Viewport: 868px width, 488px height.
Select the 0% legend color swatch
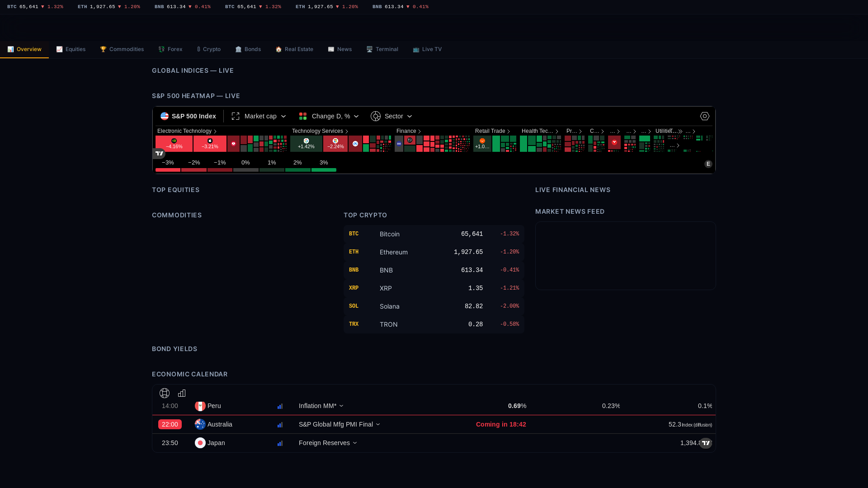click(246, 170)
